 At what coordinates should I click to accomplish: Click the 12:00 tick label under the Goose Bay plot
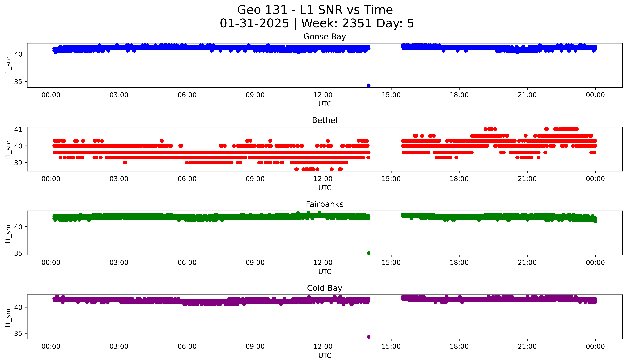(323, 95)
